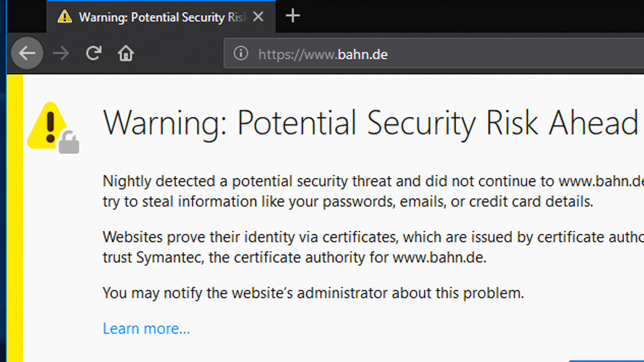The image size is (644, 362).
Task: Click the Warning: Potential Security Risk Ahead heading
Action: click(370, 123)
